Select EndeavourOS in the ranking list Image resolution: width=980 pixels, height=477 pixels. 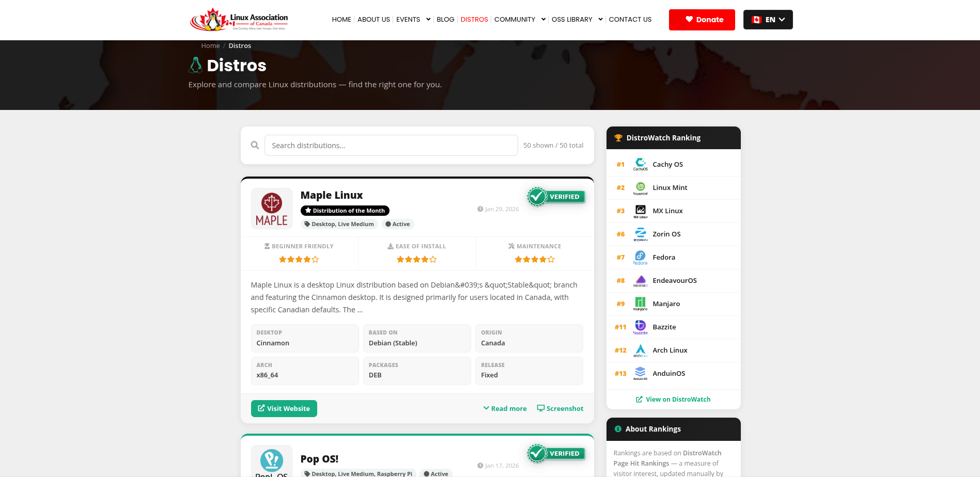click(x=674, y=280)
